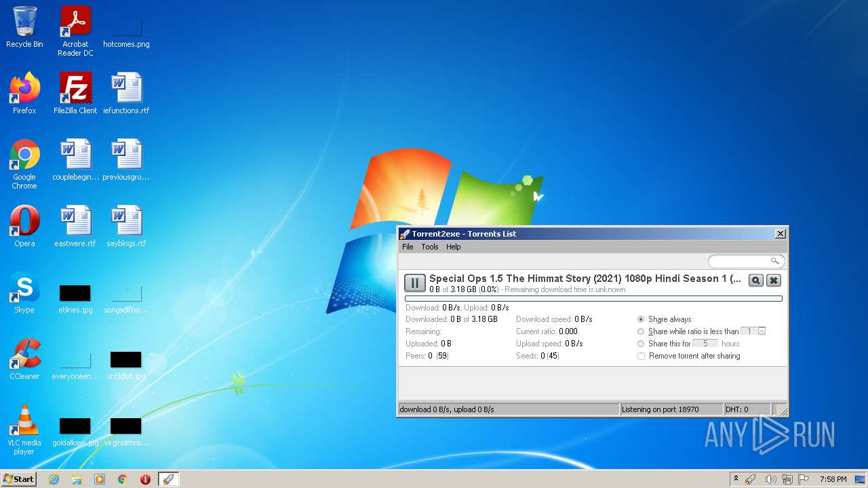Click the Show desktop button

[861, 479]
